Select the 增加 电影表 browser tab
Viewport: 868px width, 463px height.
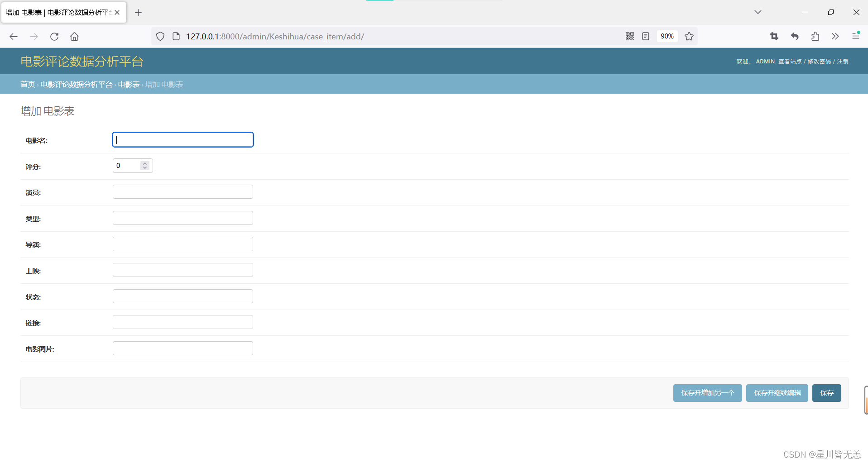[59, 13]
